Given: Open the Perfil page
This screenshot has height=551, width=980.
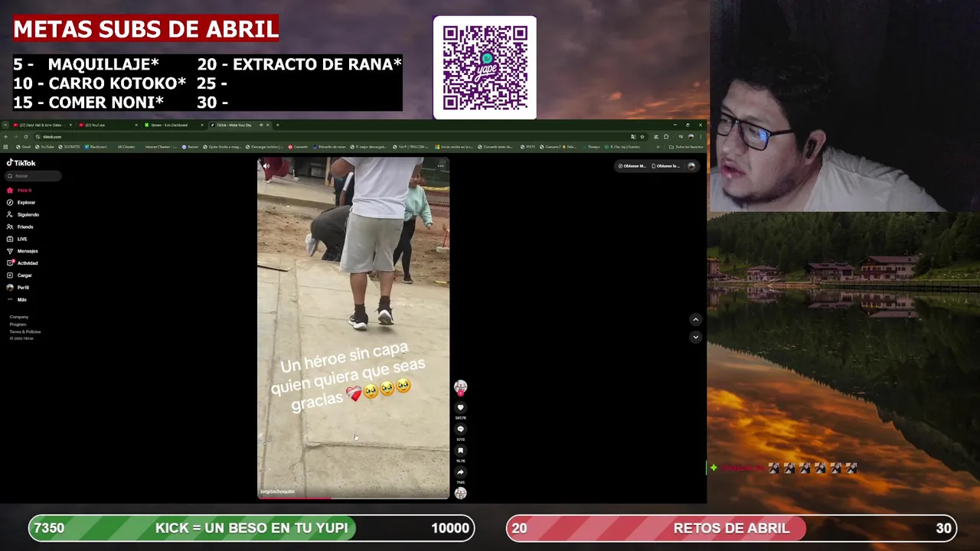Looking at the screenshot, I should (18, 288).
